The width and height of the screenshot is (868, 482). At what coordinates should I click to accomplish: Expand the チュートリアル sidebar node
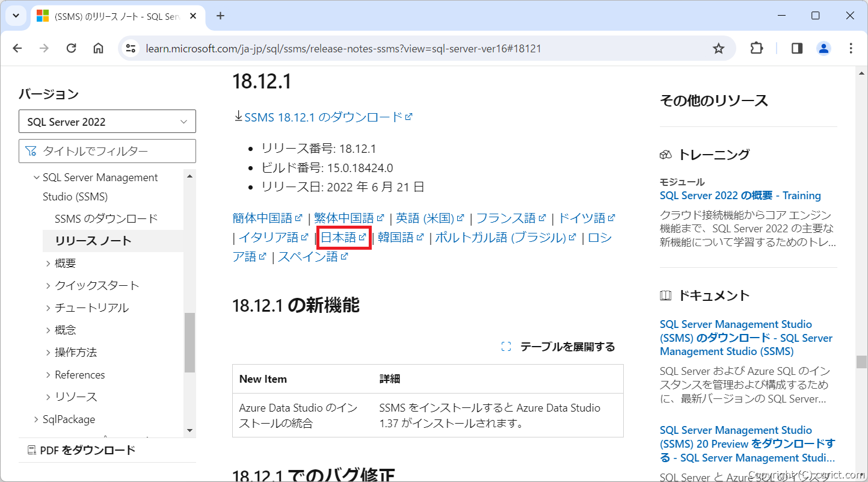pos(48,307)
